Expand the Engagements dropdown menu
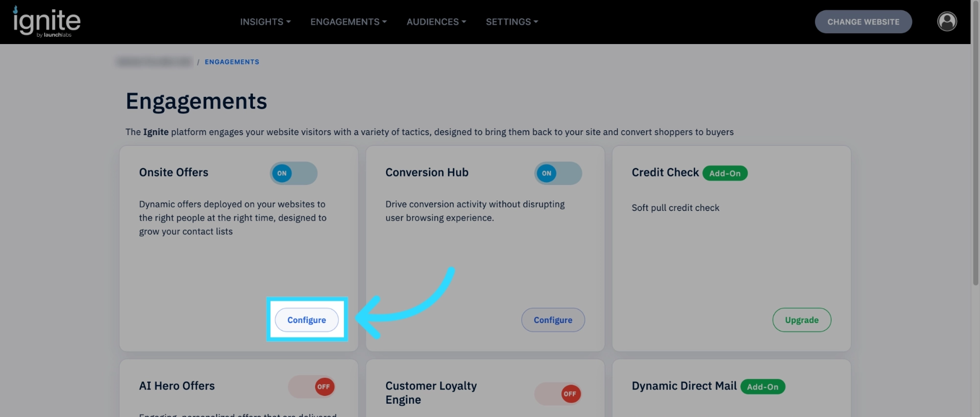The width and height of the screenshot is (980, 417). (348, 22)
